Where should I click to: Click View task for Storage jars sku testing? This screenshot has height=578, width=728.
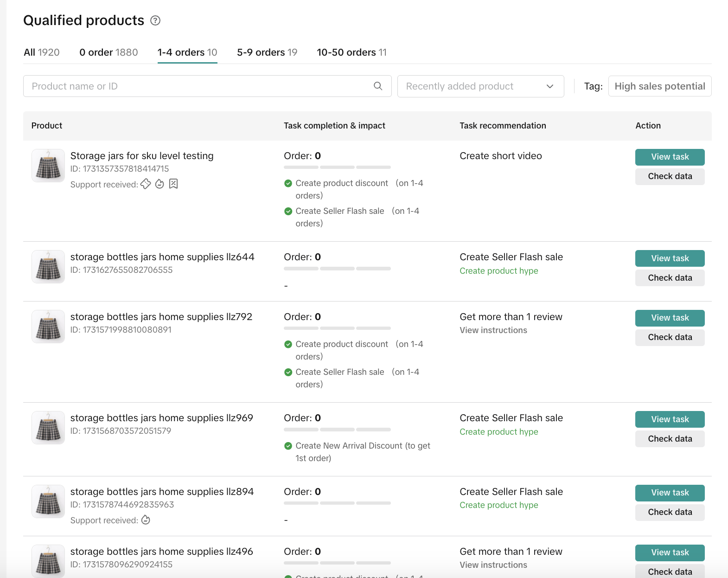[x=670, y=157]
